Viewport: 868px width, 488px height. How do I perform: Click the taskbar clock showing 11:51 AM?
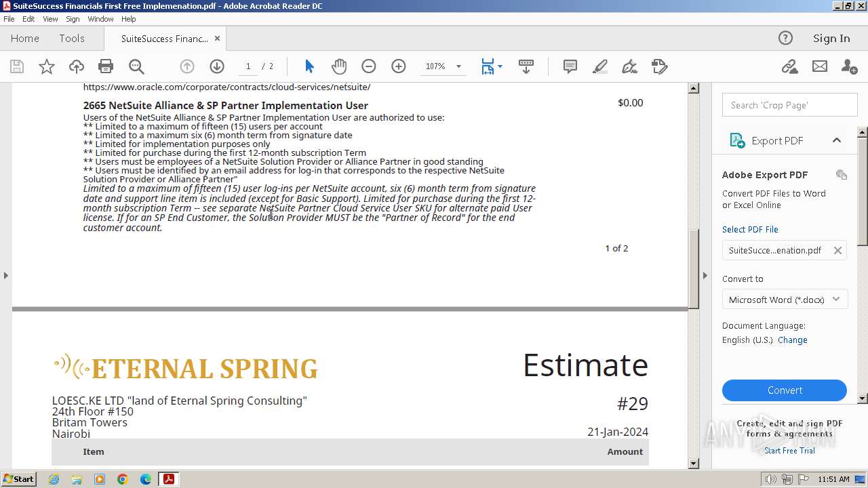point(833,479)
